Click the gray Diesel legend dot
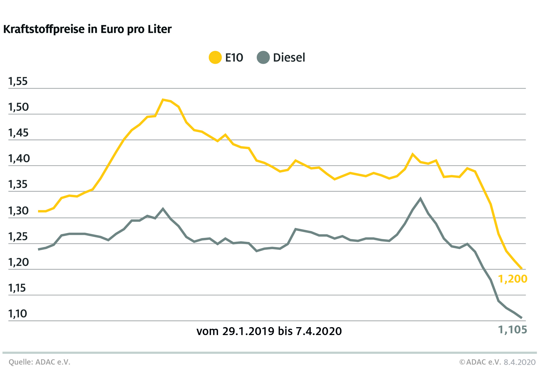This screenshot has width=543, height=392. point(263,57)
